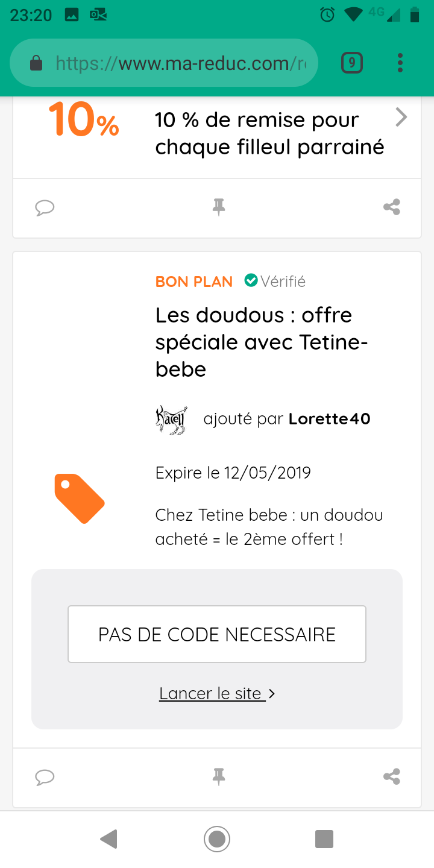Tap Lorette40's avatar thumbnail
This screenshot has height=868, width=434.
172,420
